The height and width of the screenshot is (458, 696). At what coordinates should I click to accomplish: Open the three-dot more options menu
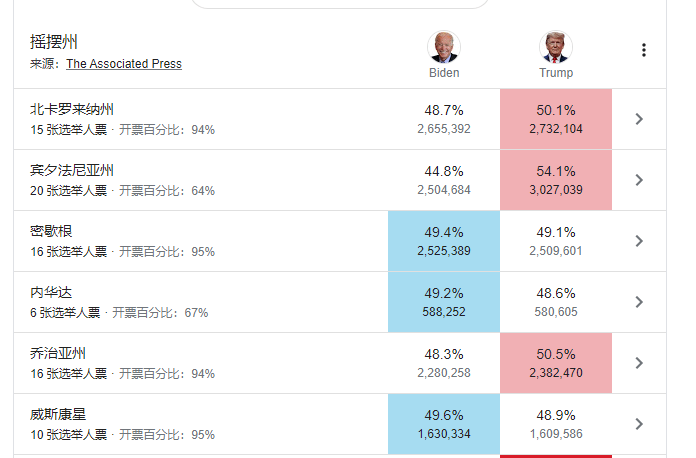pyautogui.click(x=644, y=51)
